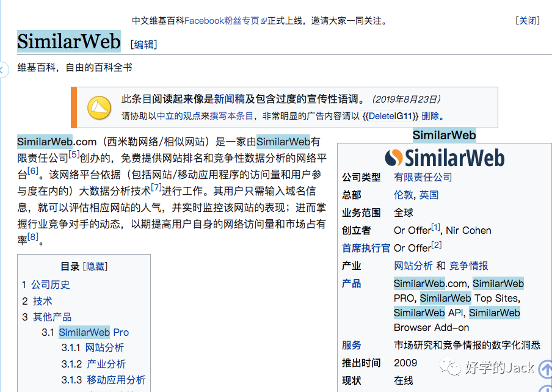Open the 网站分析 link in 产业 row
This screenshot has height=392, width=552.
click(413, 266)
